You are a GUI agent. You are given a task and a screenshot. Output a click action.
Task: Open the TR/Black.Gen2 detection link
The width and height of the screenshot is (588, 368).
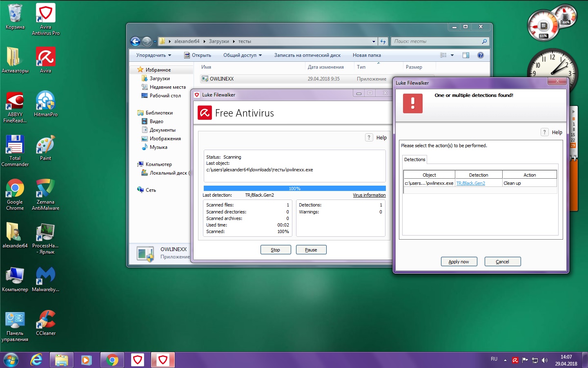pos(470,183)
